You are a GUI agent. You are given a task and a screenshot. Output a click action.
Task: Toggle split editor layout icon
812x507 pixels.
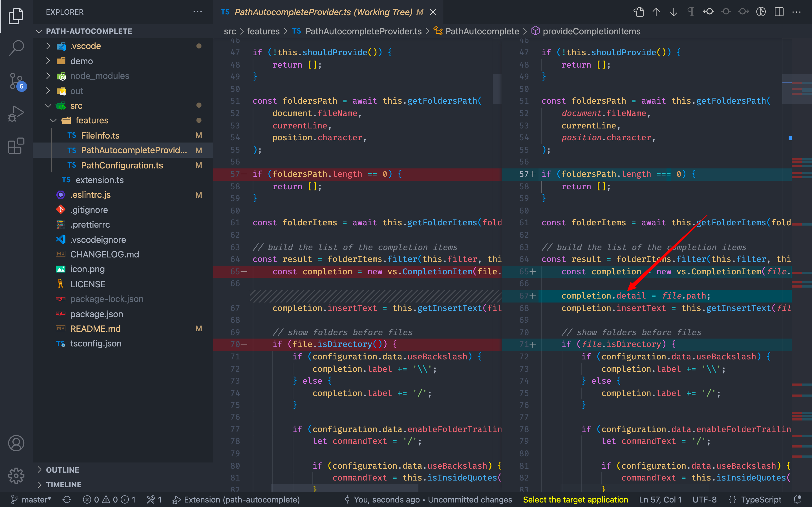[779, 12]
